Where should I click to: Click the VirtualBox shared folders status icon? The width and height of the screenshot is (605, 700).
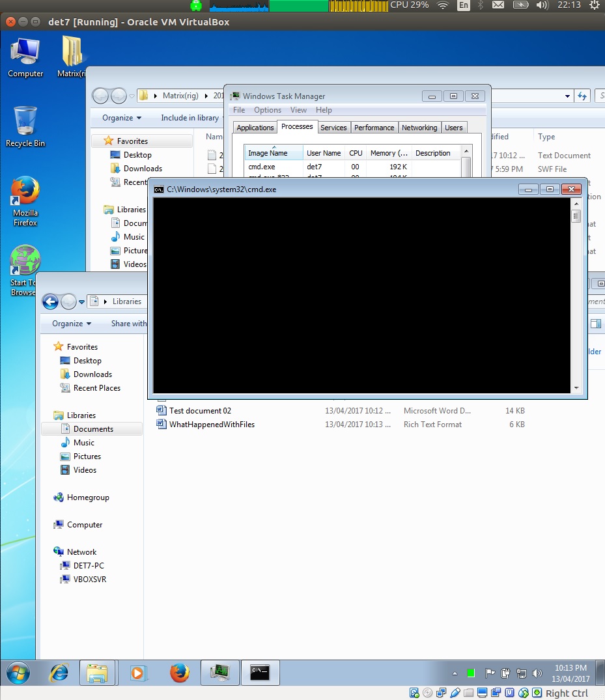[x=468, y=693]
